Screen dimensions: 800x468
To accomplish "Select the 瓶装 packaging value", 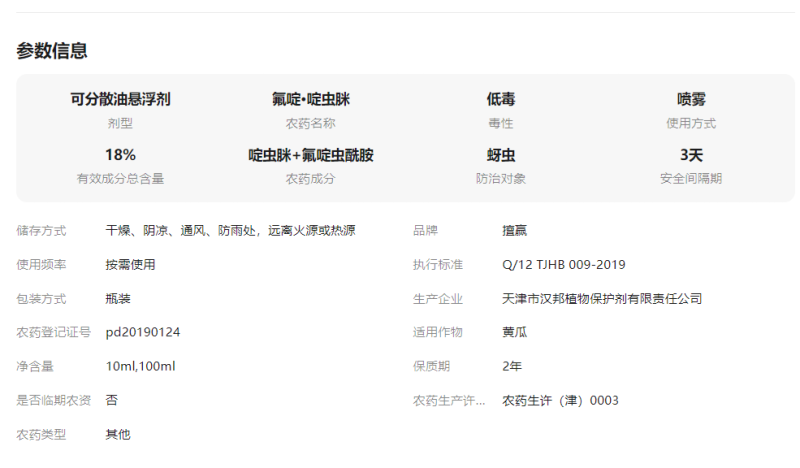I will [118, 299].
